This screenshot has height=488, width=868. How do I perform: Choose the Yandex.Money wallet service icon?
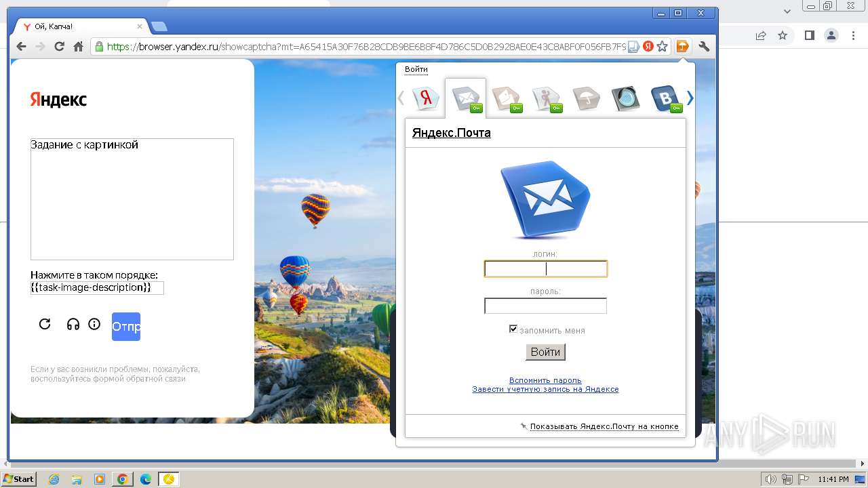506,99
